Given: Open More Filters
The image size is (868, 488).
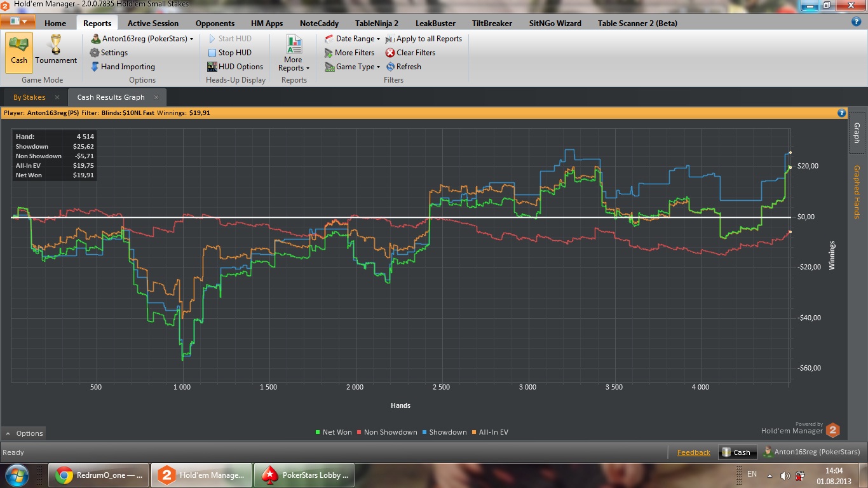Looking at the screenshot, I should [x=349, y=53].
